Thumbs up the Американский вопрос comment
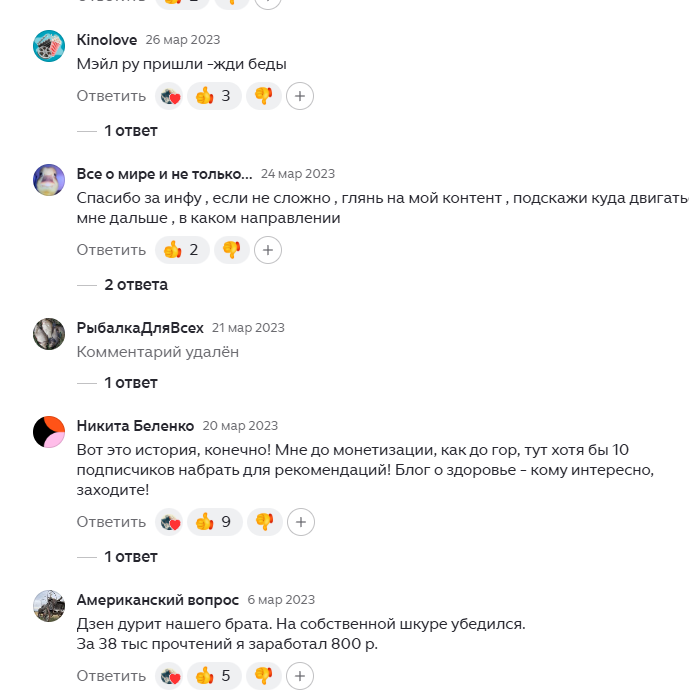Screen dimensions: 689x699 [x=214, y=676]
